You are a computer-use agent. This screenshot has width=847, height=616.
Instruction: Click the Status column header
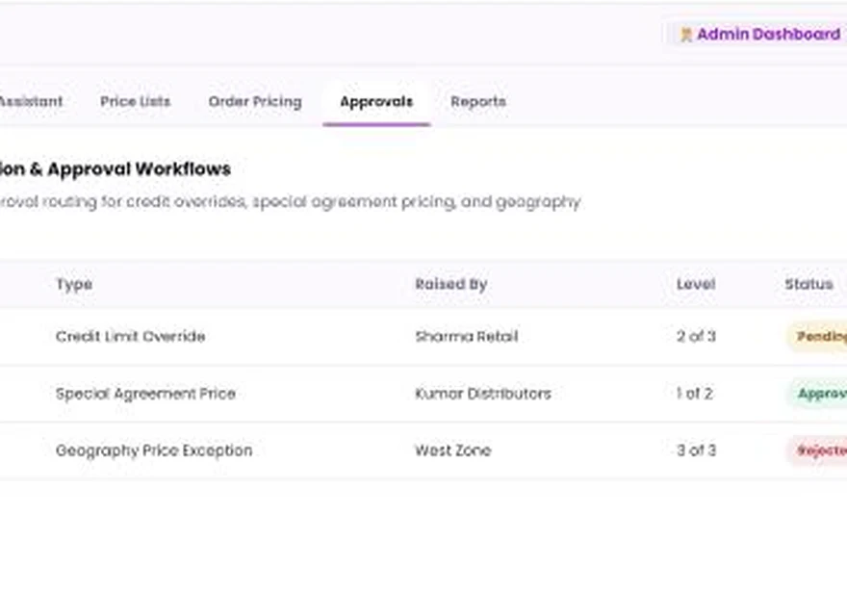(x=808, y=284)
